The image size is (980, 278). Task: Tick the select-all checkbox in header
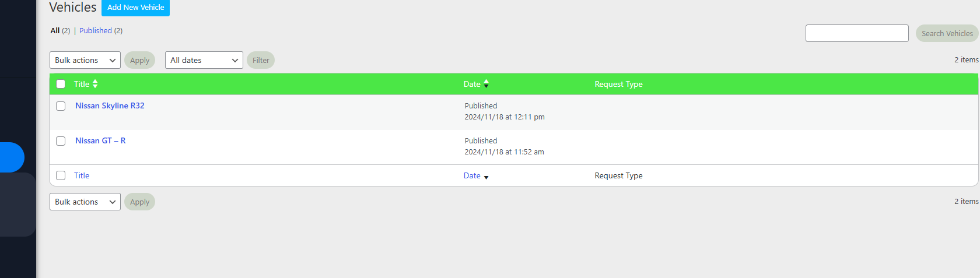[x=61, y=84]
